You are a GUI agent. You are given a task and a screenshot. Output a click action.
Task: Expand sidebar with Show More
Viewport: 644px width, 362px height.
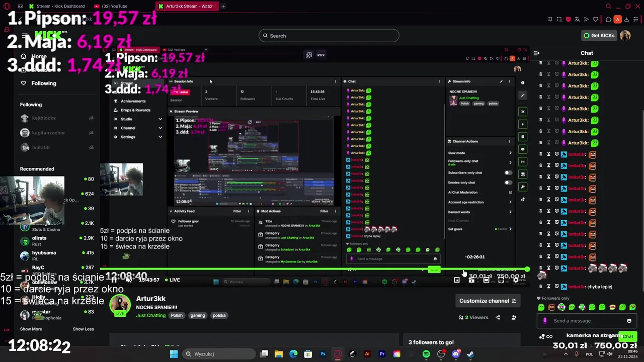point(31,329)
